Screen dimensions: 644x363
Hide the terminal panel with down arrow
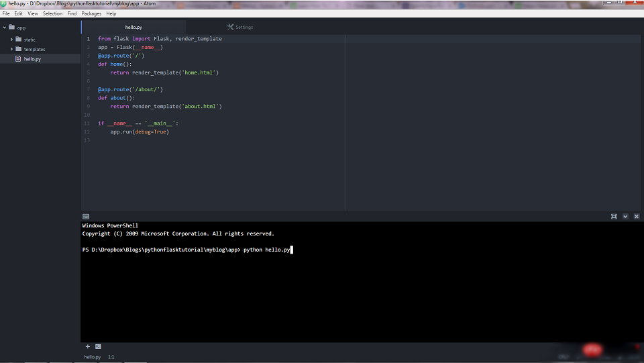point(625,217)
